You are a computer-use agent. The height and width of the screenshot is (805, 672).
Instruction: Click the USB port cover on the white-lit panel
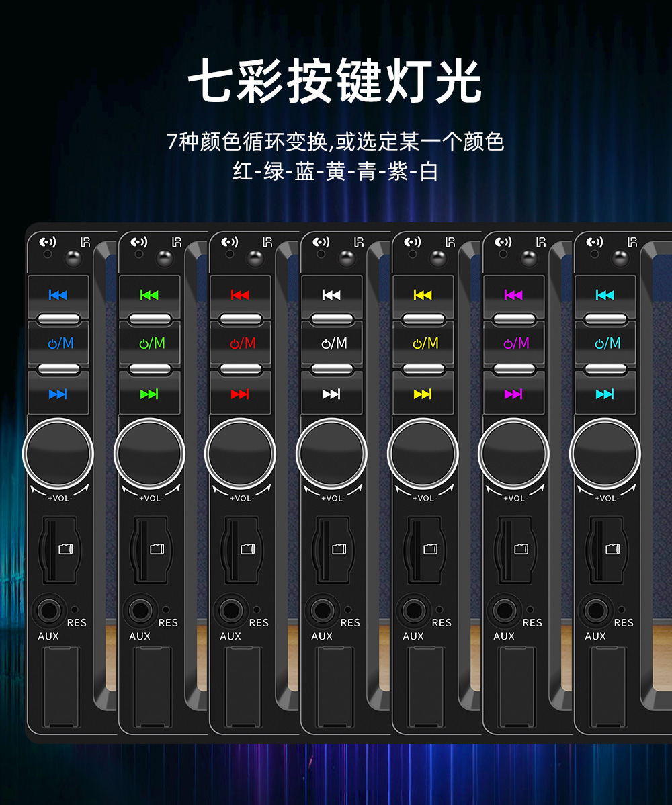click(335, 687)
